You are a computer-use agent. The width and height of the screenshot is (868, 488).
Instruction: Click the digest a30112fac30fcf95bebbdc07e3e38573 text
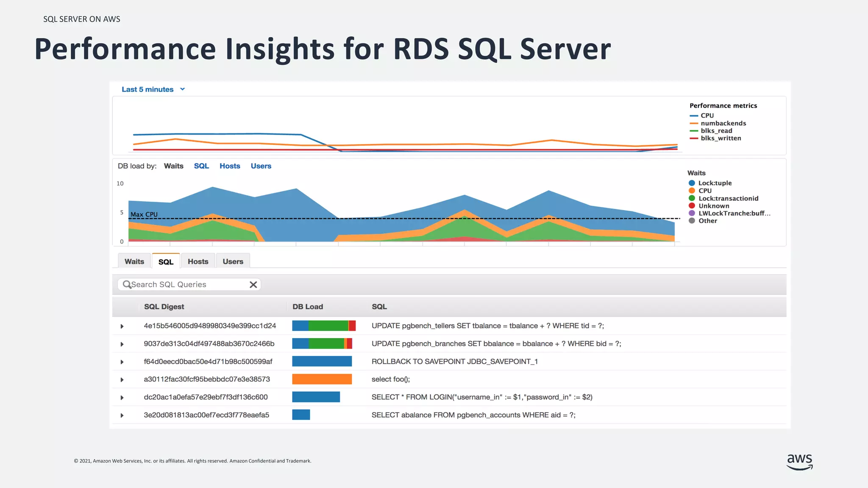(x=207, y=379)
